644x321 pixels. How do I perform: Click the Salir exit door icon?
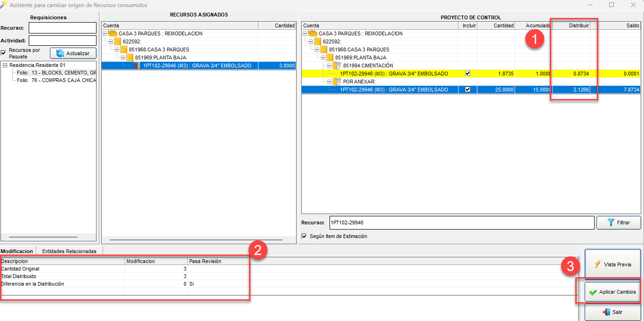pyautogui.click(x=606, y=312)
